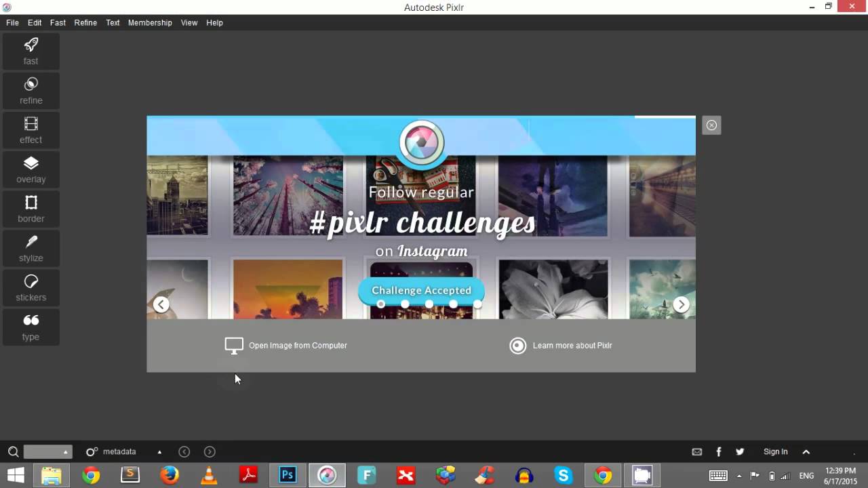868x488 pixels.
Task: Open the fast tools panel
Action: point(31,51)
